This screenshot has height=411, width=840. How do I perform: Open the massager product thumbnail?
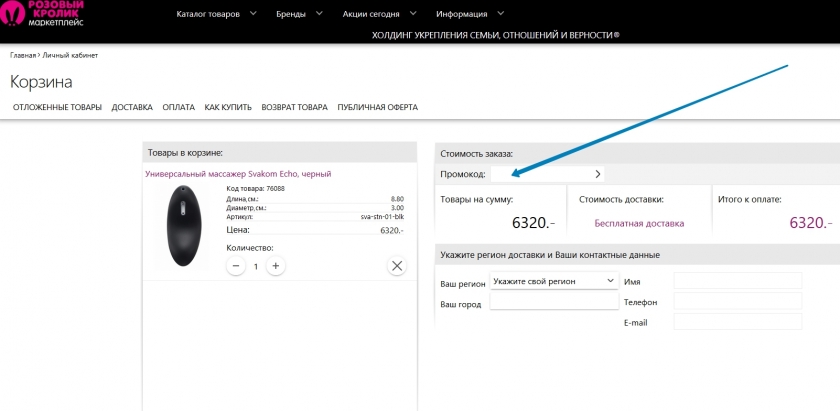coord(183,226)
